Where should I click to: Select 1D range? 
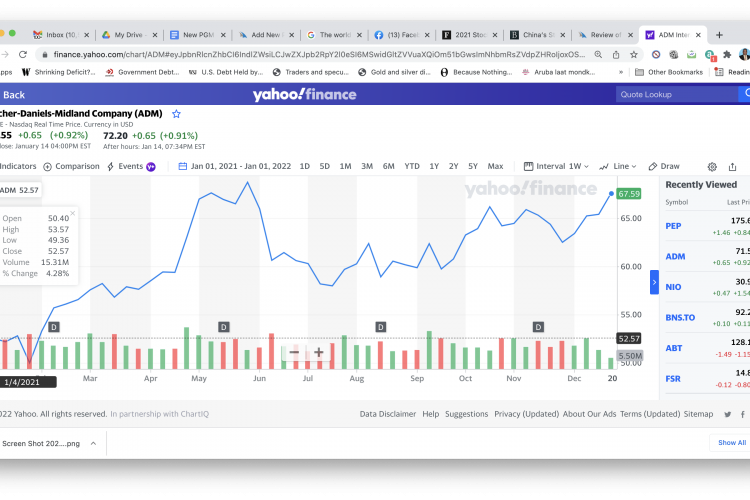[305, 166]
